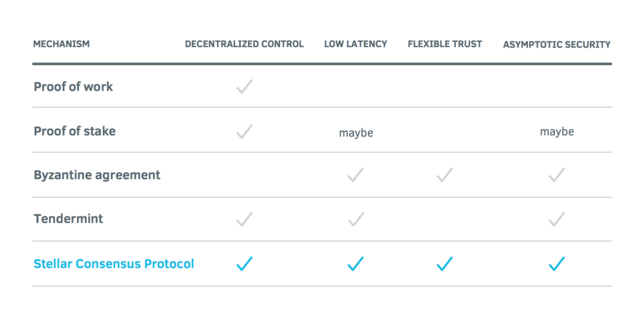Click Tendermint asymptotic security checkmark
The image size is (644, 322).
pyautogui.click(x=557, y=220)
